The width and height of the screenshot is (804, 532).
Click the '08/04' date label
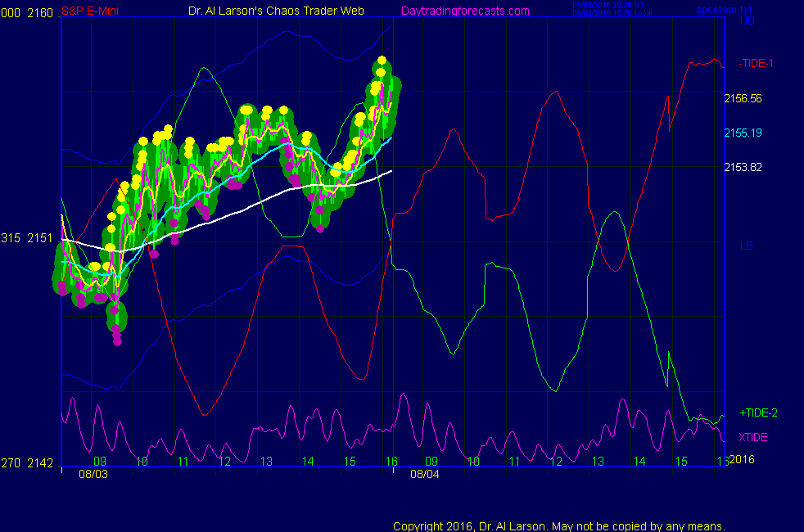pos(425,474)
